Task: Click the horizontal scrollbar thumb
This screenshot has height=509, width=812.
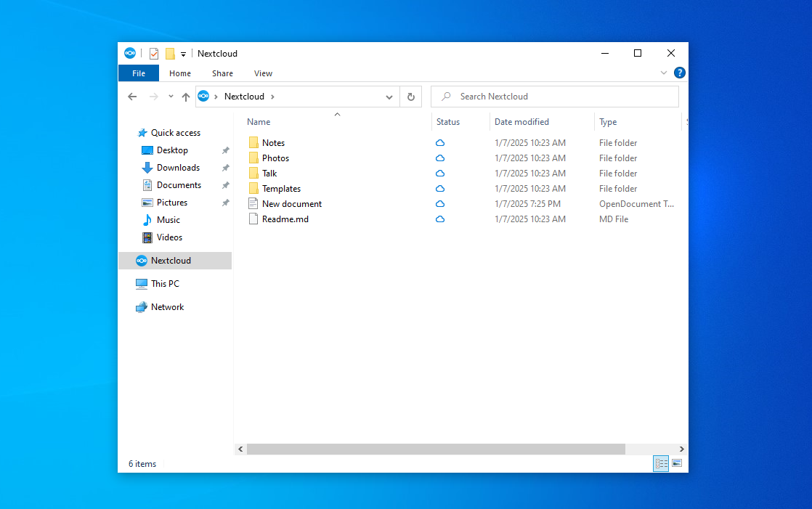Action: 436,449
